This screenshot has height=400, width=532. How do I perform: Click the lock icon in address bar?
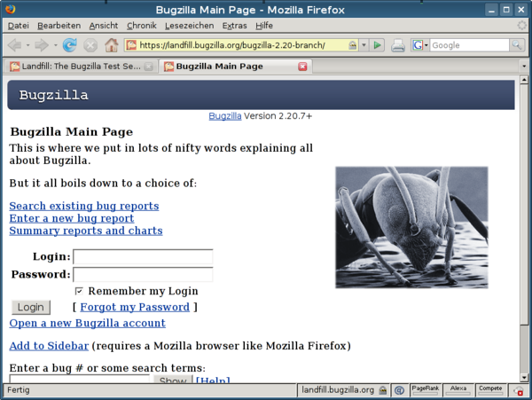pos(353,45)
